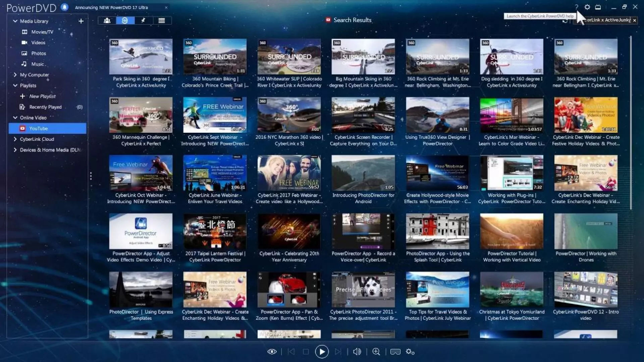Open the 360 videos tab
This screenshot has height=362, width=644.
tap(125, 20)
